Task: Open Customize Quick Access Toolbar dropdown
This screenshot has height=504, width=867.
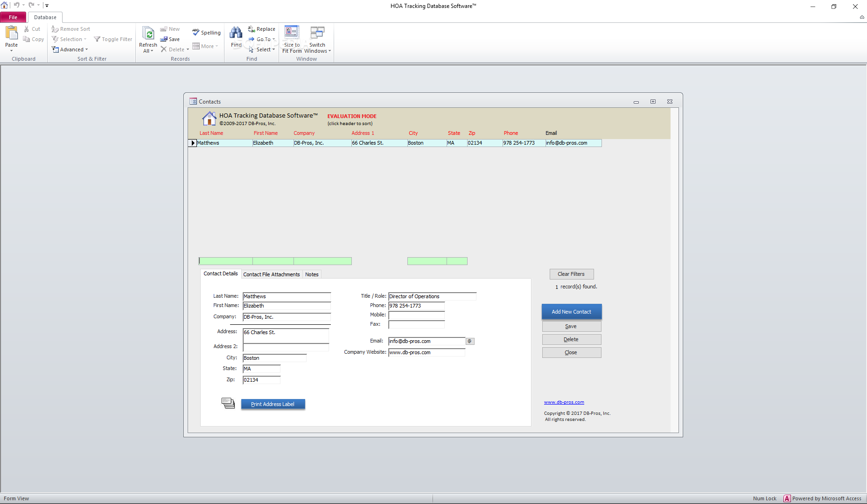Action: tap(46, 5)
